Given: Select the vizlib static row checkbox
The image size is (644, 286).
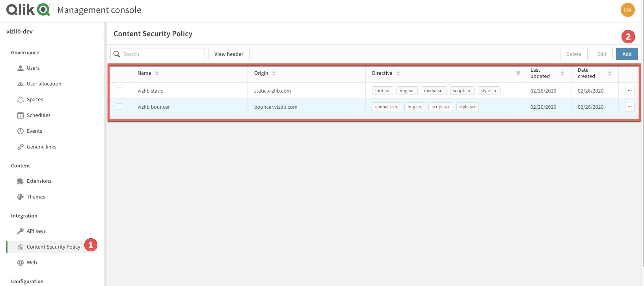Looking at the screenshot, I should pos(119,91).
